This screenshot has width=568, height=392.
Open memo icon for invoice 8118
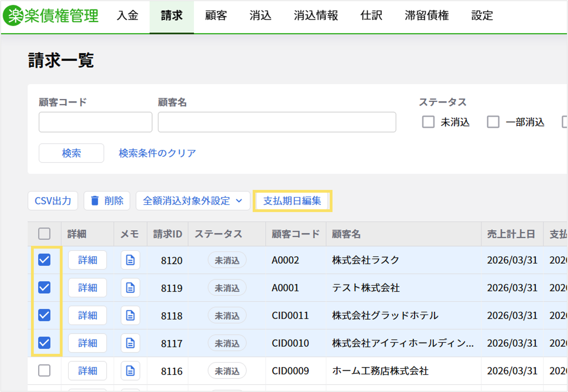(x=130, y=315)
